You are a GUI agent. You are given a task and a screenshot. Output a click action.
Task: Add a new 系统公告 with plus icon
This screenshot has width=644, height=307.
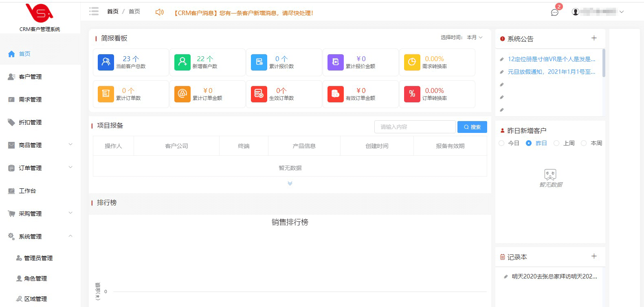tap(594, 38)
